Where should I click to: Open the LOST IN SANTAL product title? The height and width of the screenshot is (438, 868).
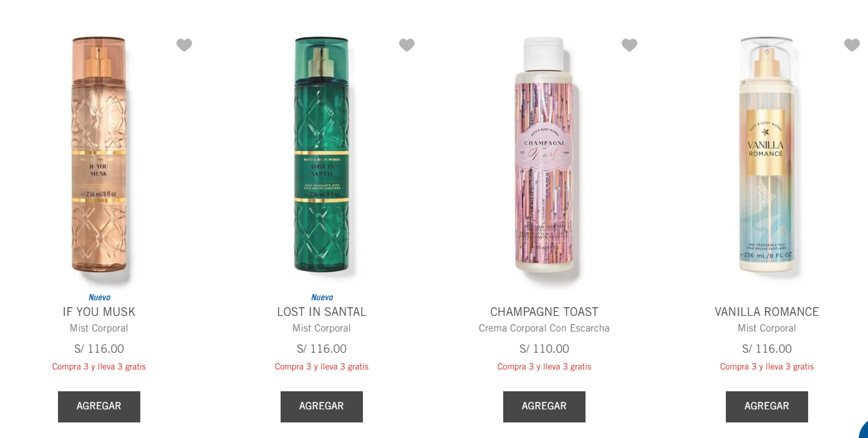(322, 312)
